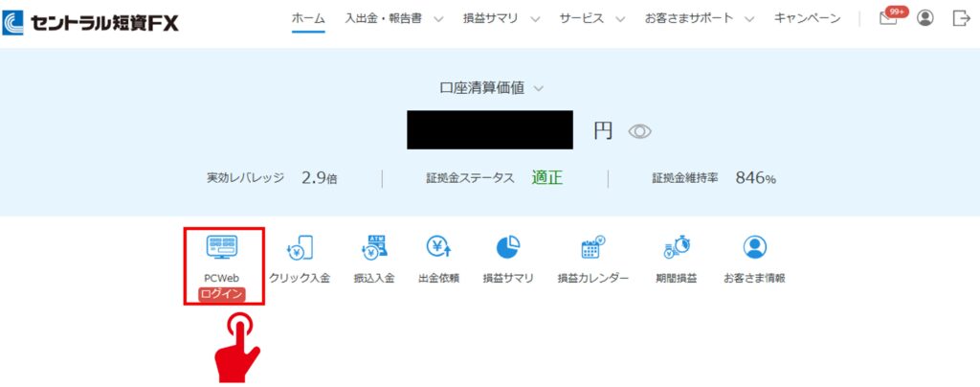Open the お客さま情報 profile icon
This screenshot has width=980, height=387.
click(x=754, y=248)
